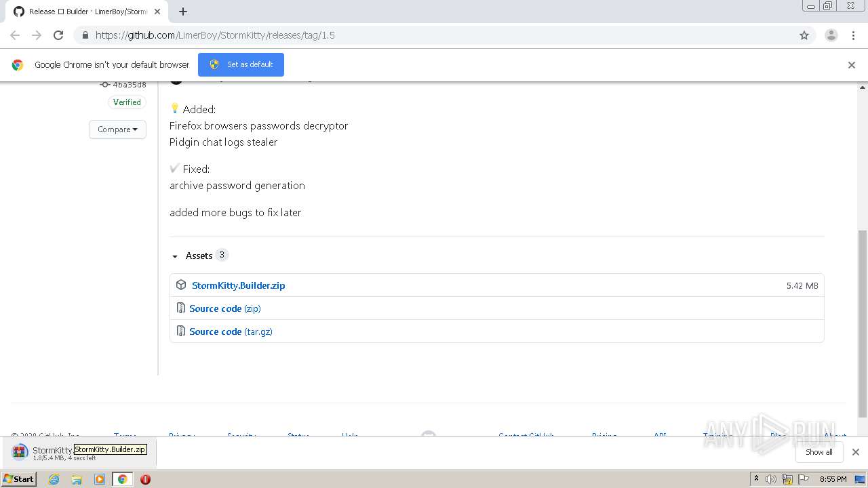Image resolution: width=868 pixels, height=488 pixels.
Task: Select the Release Builder browser tab
Action: pos(87,12)
